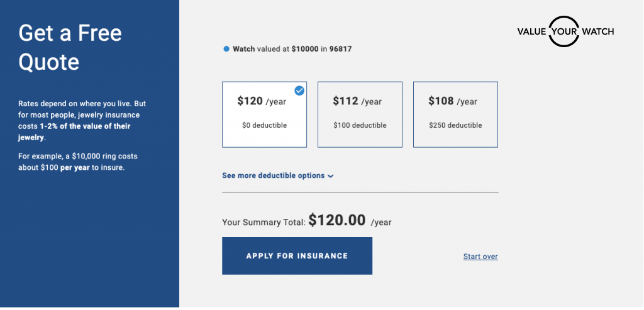Screen dimensions: 644x310
Task: Click the $100 deductible label
Action: pos(360,125)
